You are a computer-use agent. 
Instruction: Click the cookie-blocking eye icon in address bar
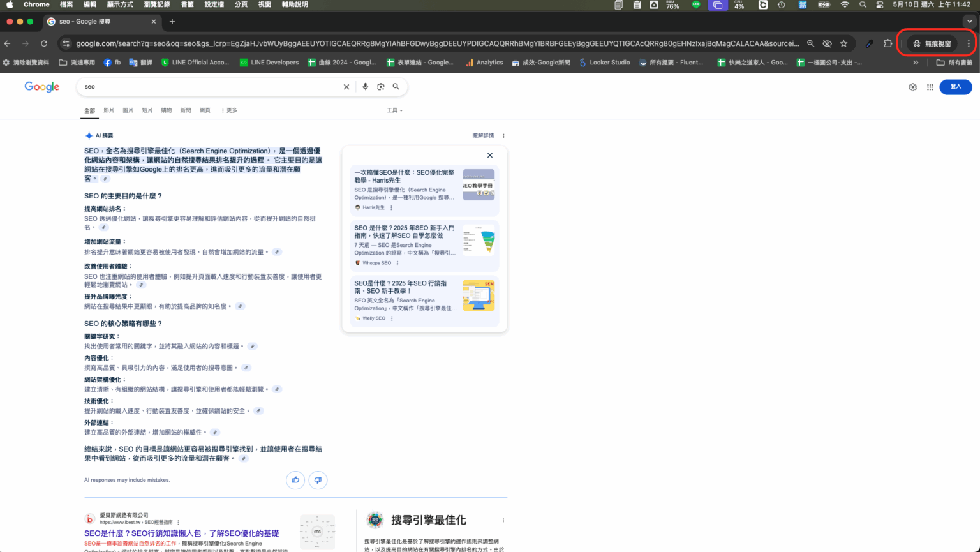(x=827, y=43)
